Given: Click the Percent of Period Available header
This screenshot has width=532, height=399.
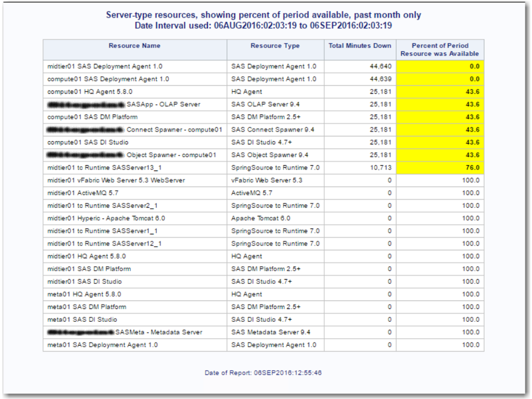Looking at the screenshot, I should [x=440, y=50].
